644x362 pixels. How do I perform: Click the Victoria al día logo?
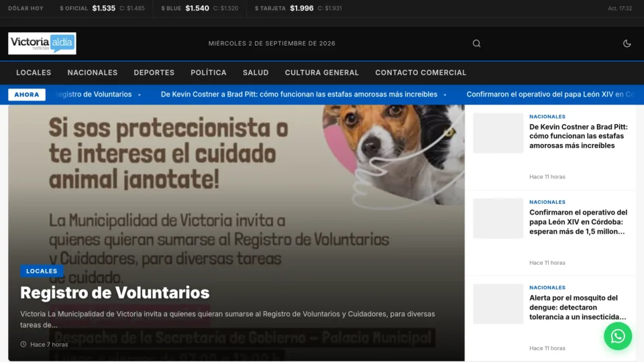pos(42,44)
